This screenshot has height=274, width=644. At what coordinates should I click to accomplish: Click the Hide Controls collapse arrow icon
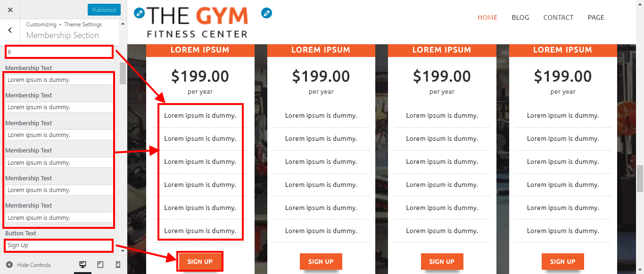(9, 265)
